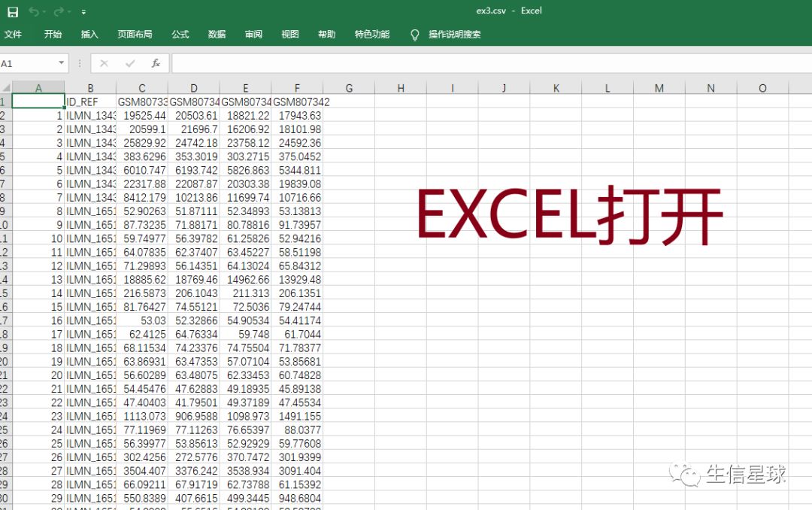812x510 pixels.
Task: Switch to the 特色功能 ribbon tab
Action: (x=372, y=34)
